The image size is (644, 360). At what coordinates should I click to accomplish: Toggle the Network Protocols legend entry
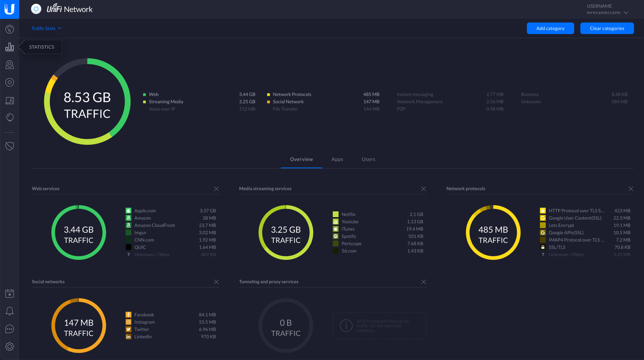point(323,94)
